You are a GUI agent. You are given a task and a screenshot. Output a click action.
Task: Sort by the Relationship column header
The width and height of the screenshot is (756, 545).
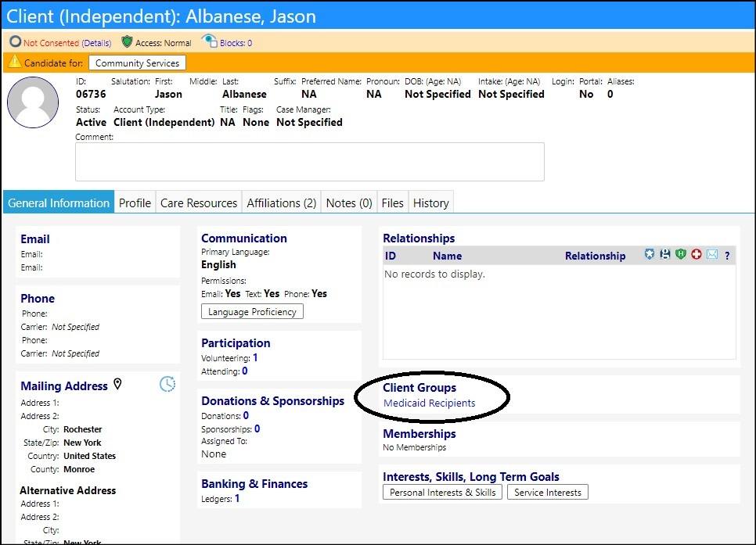(x=596, y=256)
